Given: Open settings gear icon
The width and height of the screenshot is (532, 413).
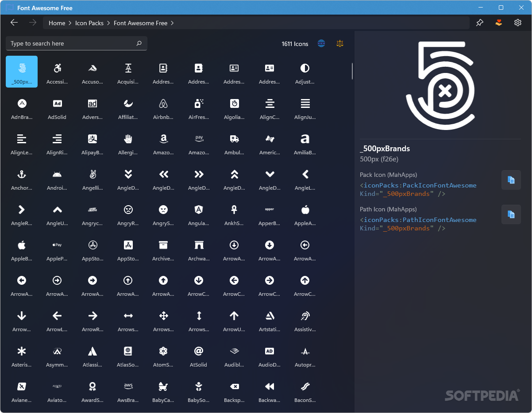Looking at the screenshot, I should click(518, 23).
